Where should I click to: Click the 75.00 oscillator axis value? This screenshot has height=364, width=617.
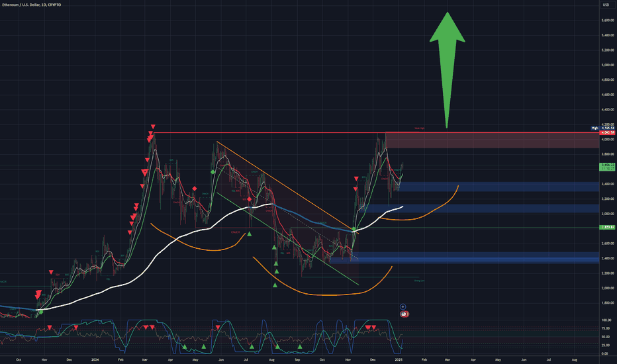tap(606, 328)
